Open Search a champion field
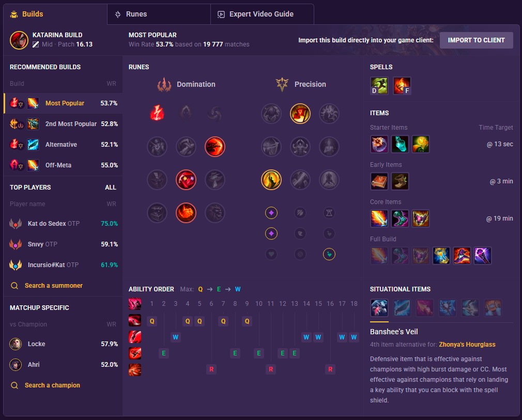Screen dimensions: 522x420 [52, 385]
